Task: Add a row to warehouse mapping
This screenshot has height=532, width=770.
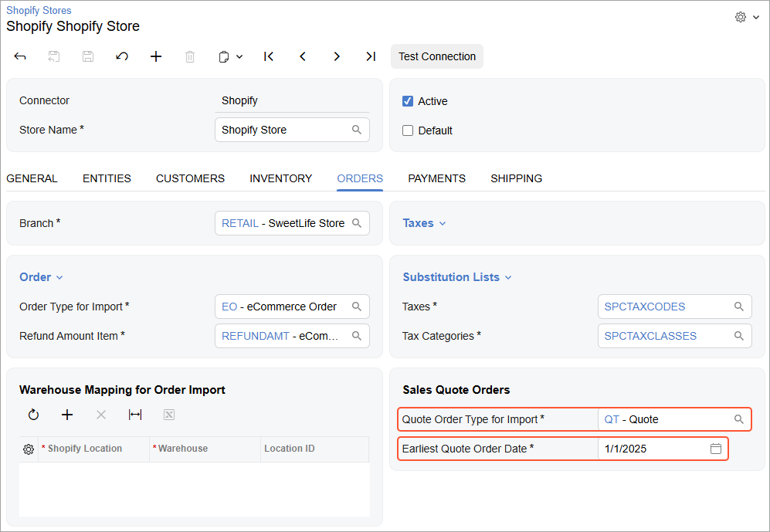Action: pyautogui.click(x=67, y=415)
